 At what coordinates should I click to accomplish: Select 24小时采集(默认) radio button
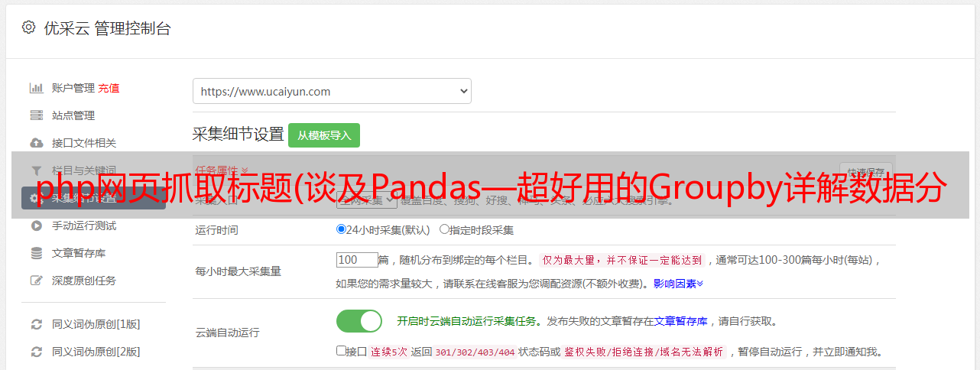click(341, 229)
